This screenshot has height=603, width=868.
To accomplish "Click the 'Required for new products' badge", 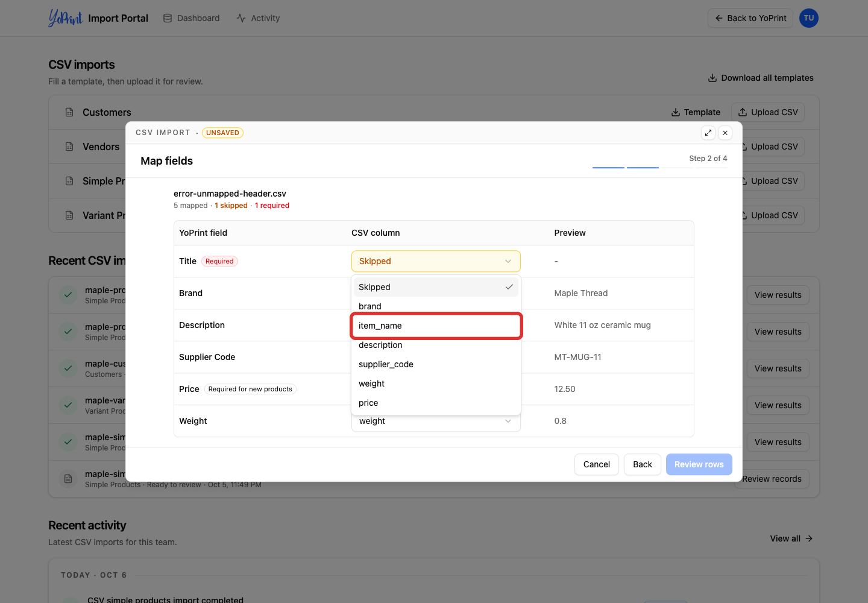I will coord(250,389).
